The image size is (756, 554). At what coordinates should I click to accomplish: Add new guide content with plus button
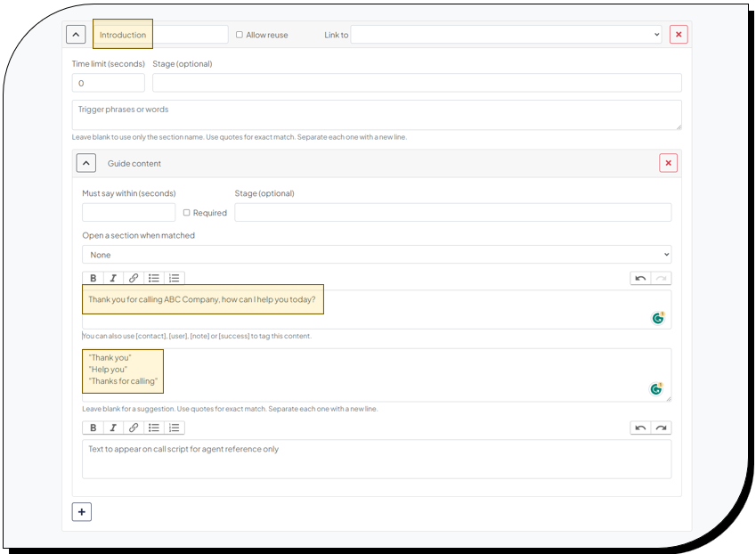click(x=82, y=512)
